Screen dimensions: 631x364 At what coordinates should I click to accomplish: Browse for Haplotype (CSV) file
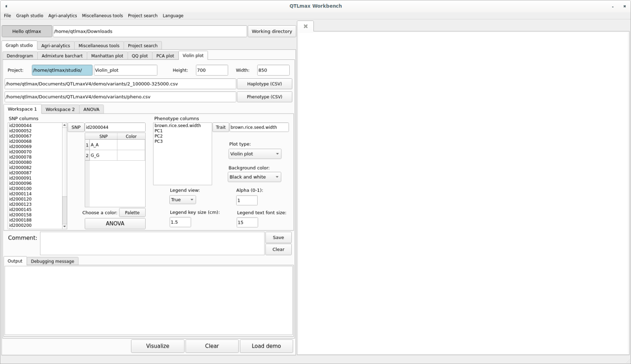264,84
